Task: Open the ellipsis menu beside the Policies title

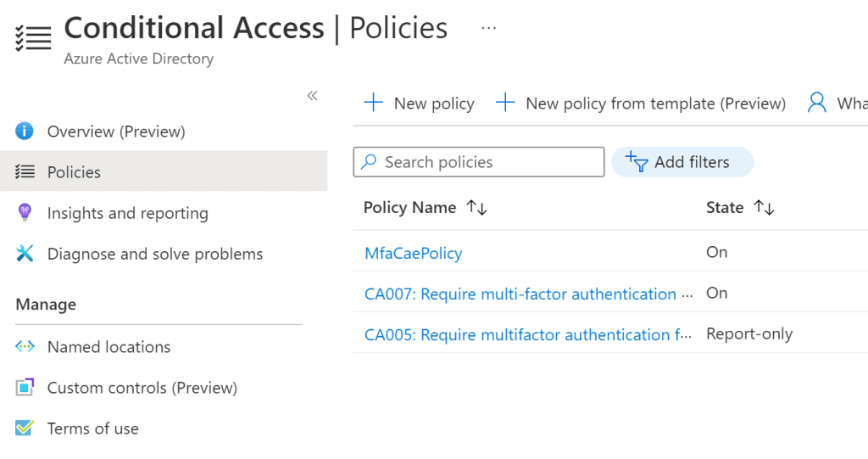Action: pos(488,28)
